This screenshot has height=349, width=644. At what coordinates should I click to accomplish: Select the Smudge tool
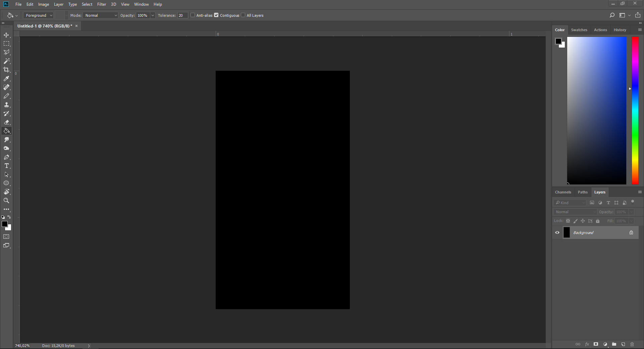pos(6,139)
